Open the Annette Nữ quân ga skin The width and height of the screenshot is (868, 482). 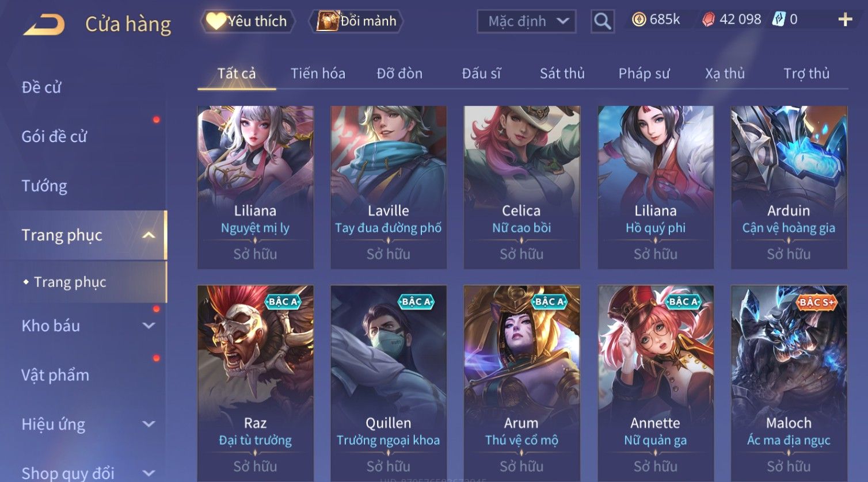(656, 383)
